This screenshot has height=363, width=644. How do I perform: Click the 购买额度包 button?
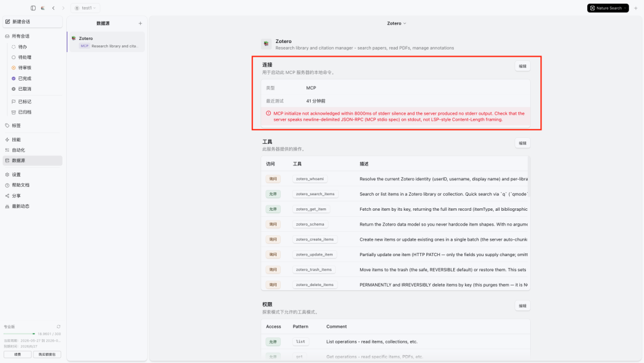47,355
